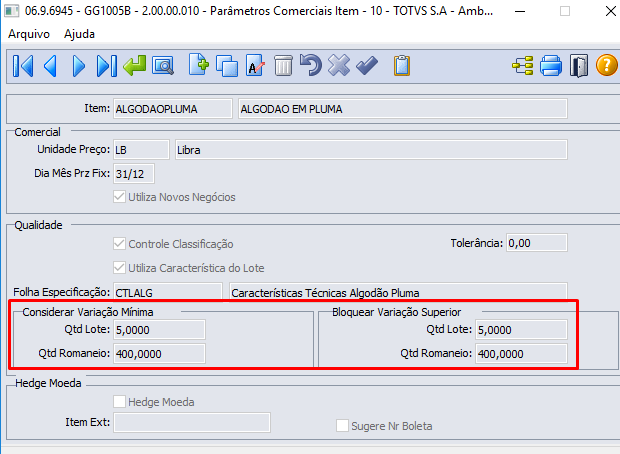Add a new record icon

(198, 64)
